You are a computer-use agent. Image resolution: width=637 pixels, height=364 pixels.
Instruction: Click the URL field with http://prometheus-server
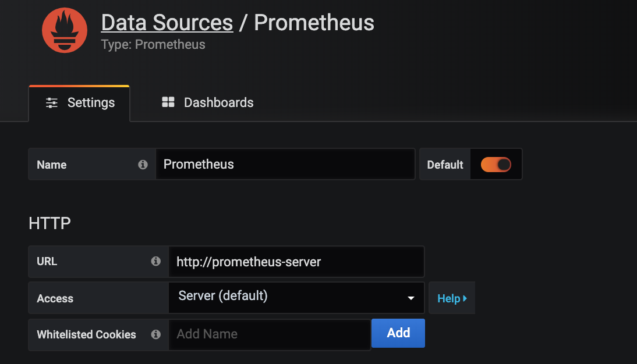tap(296, 262)
